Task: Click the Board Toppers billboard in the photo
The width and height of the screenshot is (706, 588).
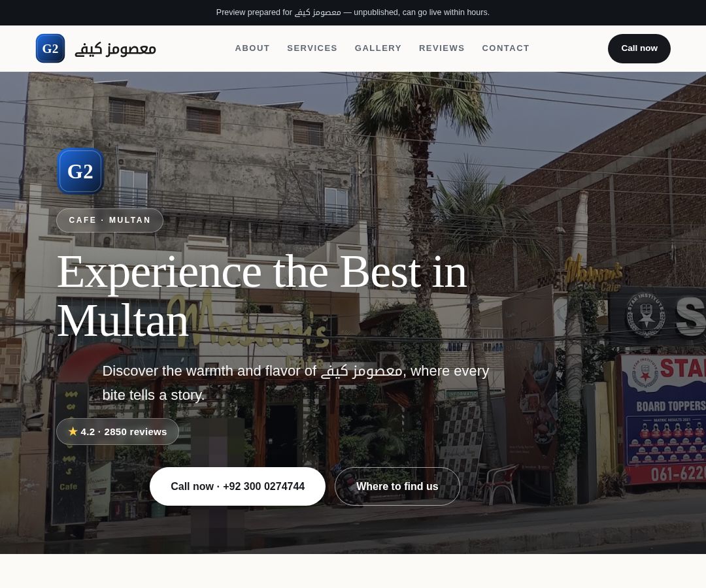Action: tap(663, 418)
